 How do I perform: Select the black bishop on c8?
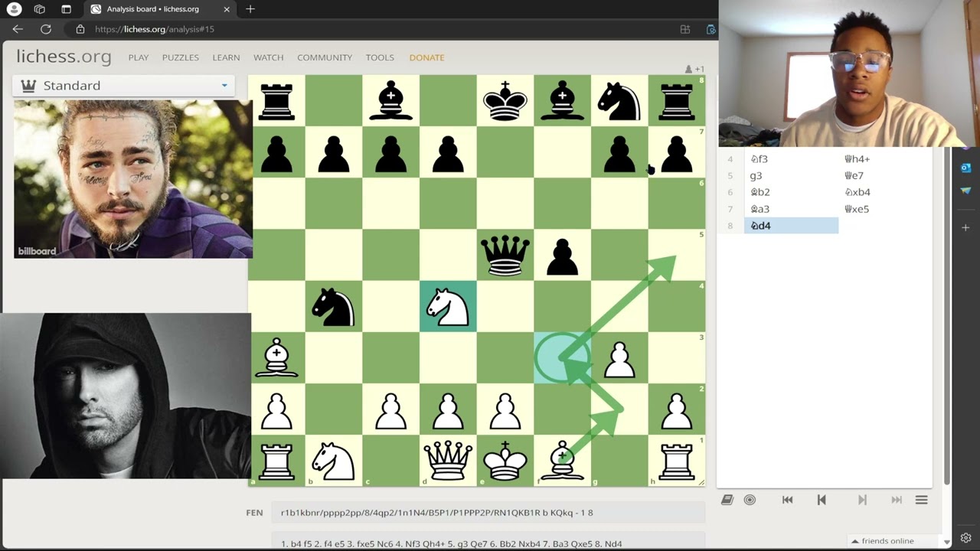click(x=390, y=100)
